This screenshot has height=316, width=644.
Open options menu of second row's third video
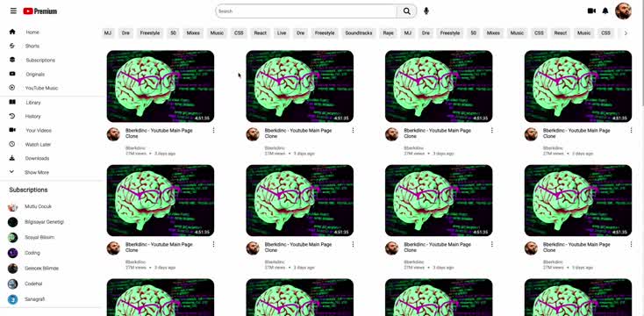point(492,244)
